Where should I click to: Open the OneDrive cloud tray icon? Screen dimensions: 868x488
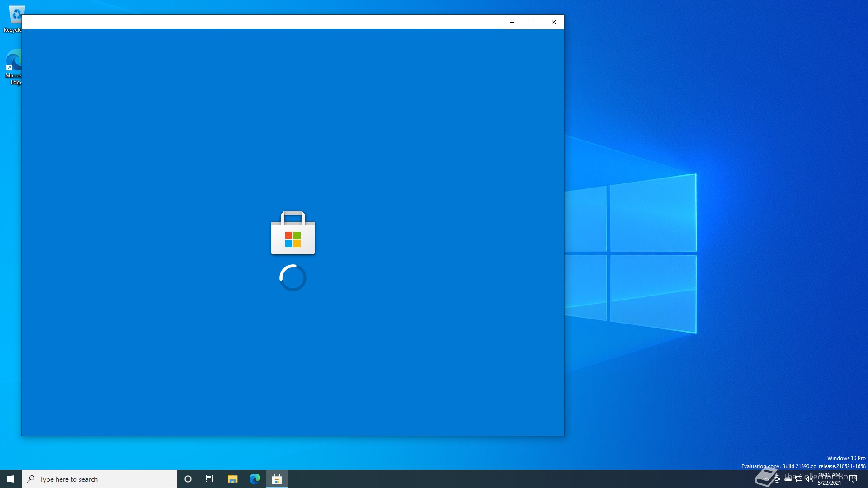(788, 479)
